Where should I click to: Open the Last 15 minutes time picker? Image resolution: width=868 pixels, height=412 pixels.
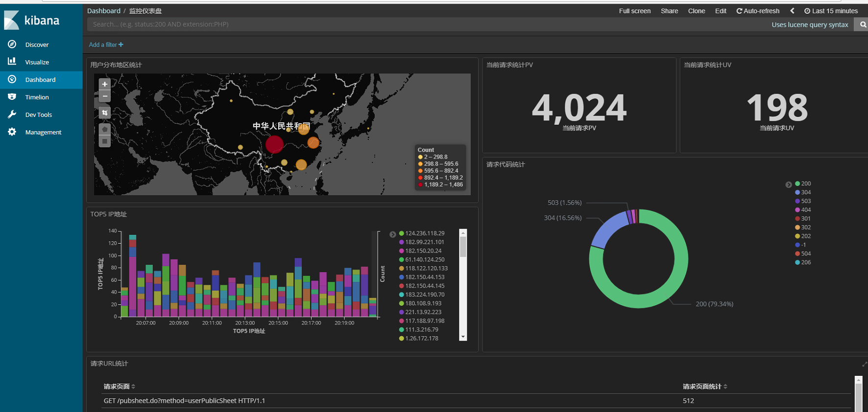[x=831, y=11]
